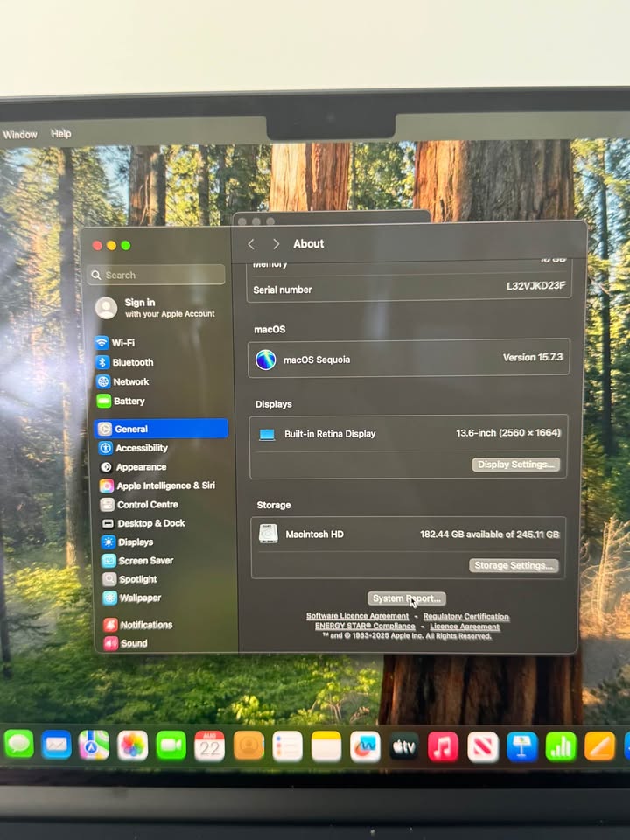
Task: Click the Serial number label
Action: coord(283,290)
